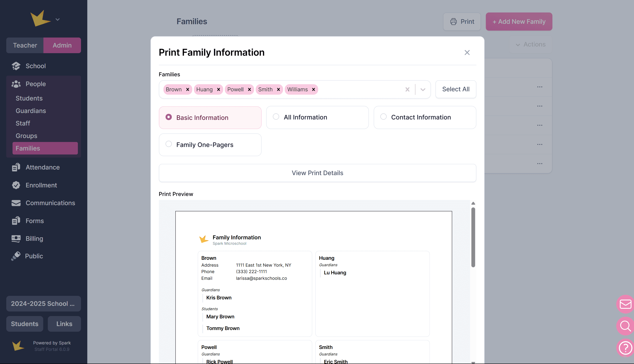This screenshot has width=634, height=364.
Task: Close the Print Family Information dialog
Action: pos(467,53)
